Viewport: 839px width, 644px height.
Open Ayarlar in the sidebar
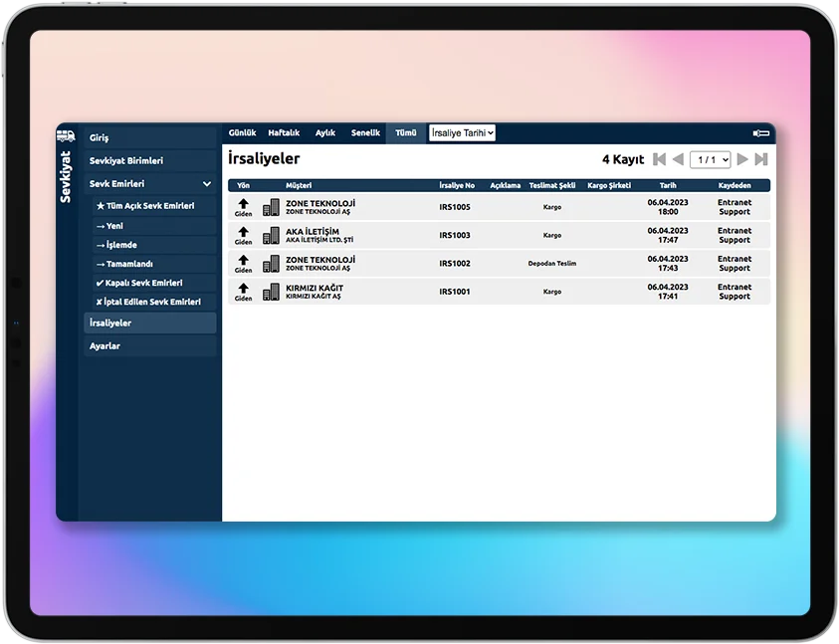[105, 345]
